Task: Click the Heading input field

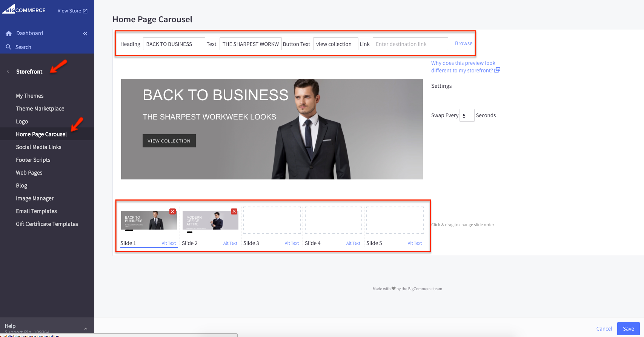Action: click(x=174, y=44)
